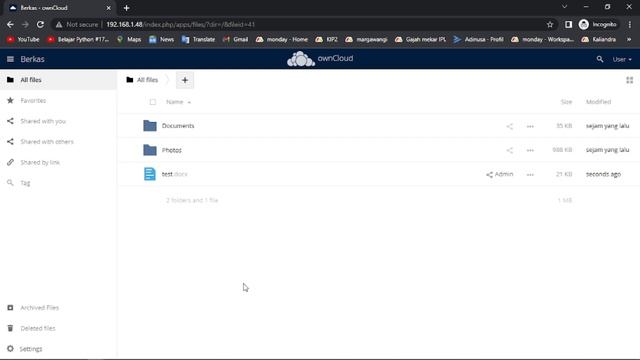Click the Admin share indicator on test.docx
The image size is (640, 360).
point(500,174)
